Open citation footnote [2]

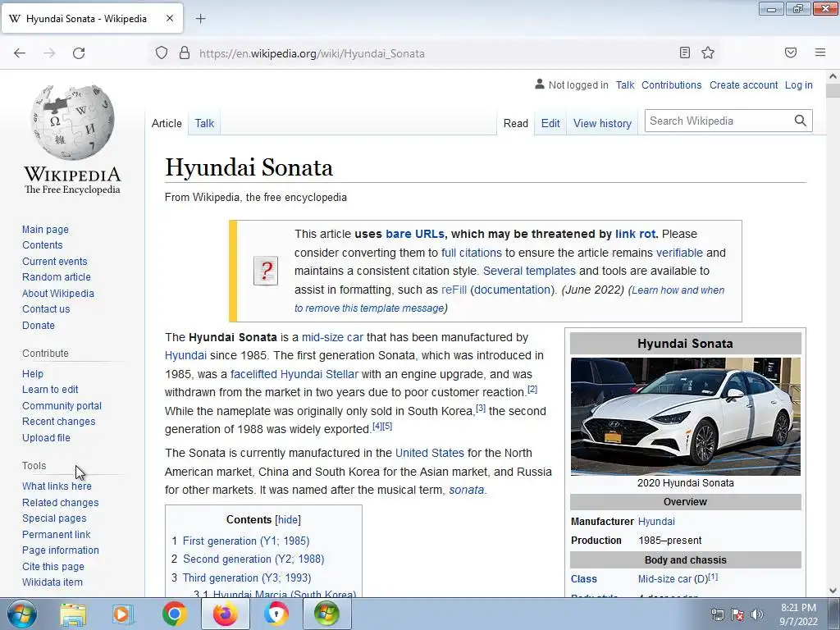pos(532,389)
